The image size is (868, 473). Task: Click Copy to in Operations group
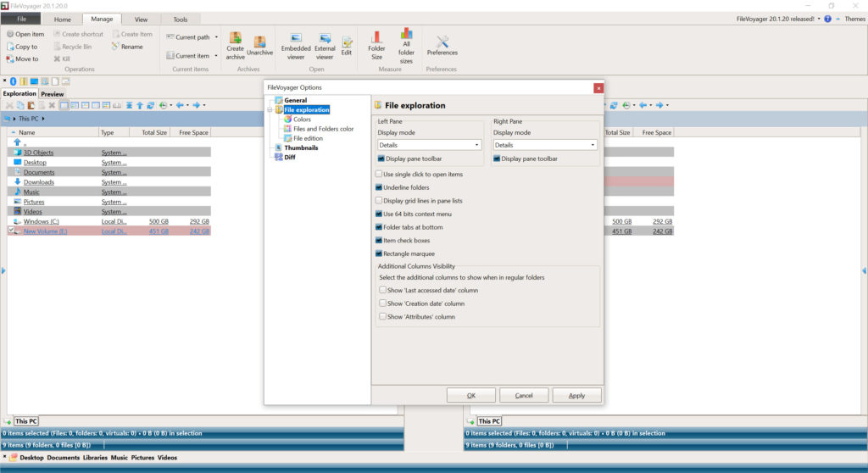22,47
